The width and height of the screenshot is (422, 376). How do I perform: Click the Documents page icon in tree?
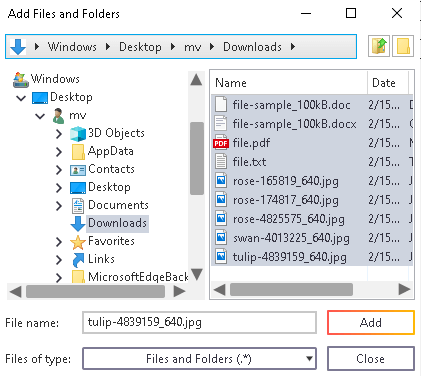pos(78,205)
